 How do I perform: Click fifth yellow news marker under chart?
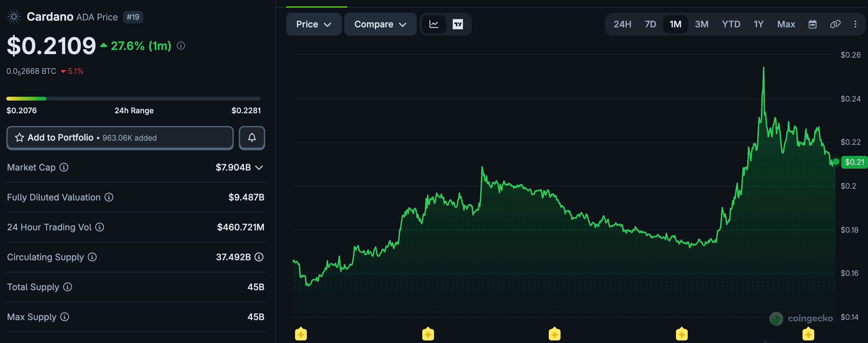click(x=808, y=334)
